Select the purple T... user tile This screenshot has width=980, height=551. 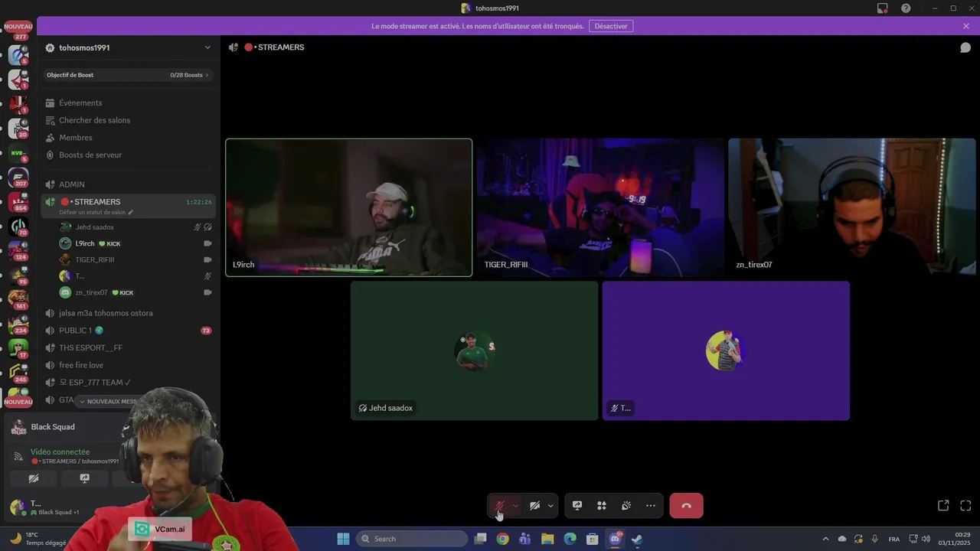pyautogui.click(x=726, y=350)
